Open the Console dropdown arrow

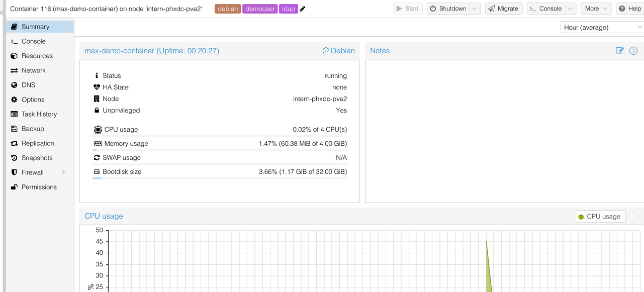570,8
